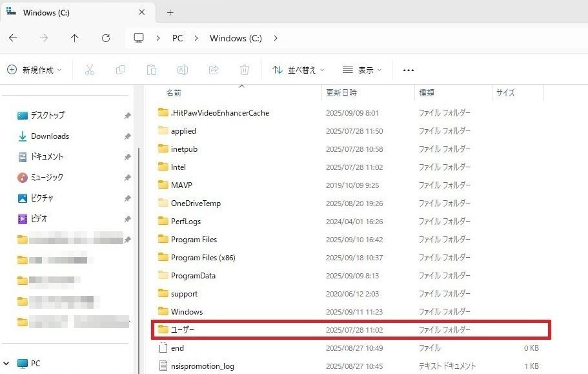Click the Cut scissors icon in toolbar
Viewport: 588px width, 374px height.
90,70
